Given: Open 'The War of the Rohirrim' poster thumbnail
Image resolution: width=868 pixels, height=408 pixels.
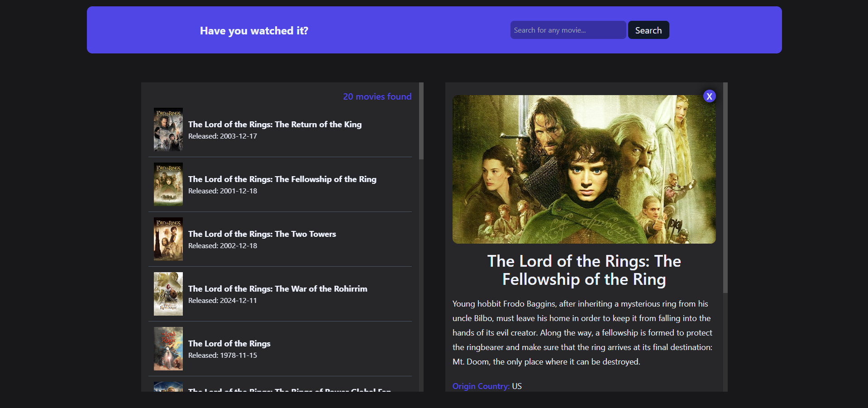Looking at the screenshot, I should pyautogui.click(x=168, y=294).
